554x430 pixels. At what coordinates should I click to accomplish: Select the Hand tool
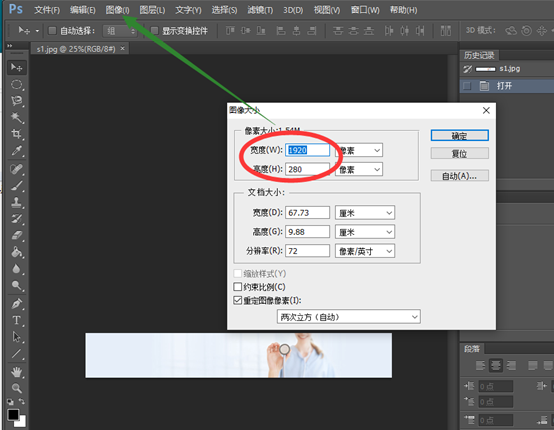click(x=16, y=372)
